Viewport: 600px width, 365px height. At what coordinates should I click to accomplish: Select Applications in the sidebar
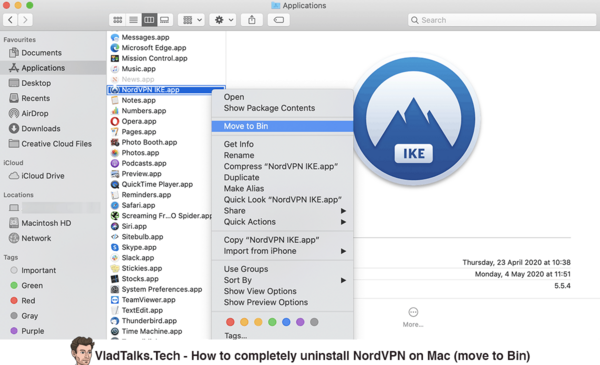point(53,68)
